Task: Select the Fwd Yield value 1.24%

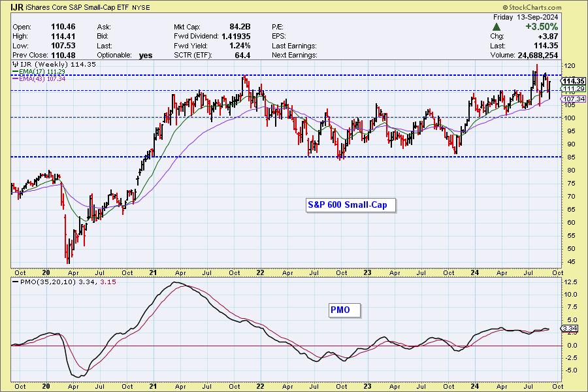Action: [x=240, y=46]
